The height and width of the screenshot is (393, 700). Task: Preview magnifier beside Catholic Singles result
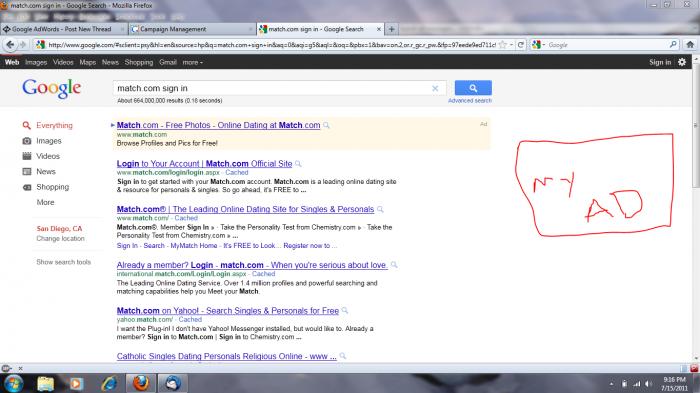(342, 356)
